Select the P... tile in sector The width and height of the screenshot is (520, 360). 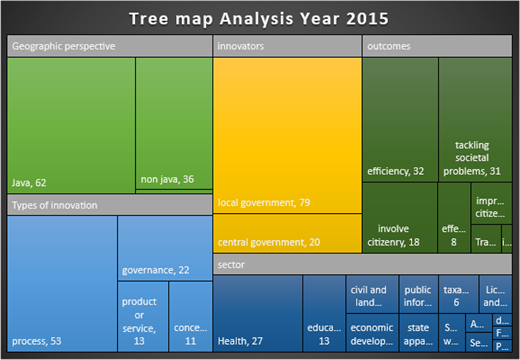pos(503,346)
